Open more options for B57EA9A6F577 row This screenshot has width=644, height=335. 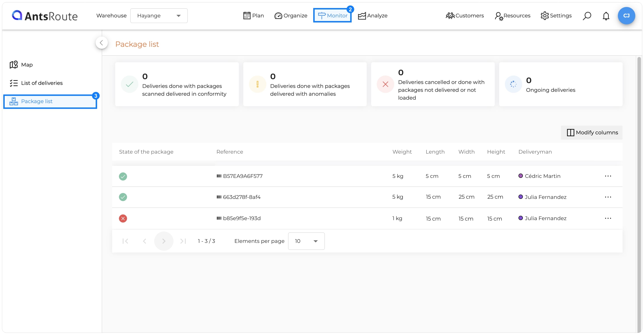[608, 176]
